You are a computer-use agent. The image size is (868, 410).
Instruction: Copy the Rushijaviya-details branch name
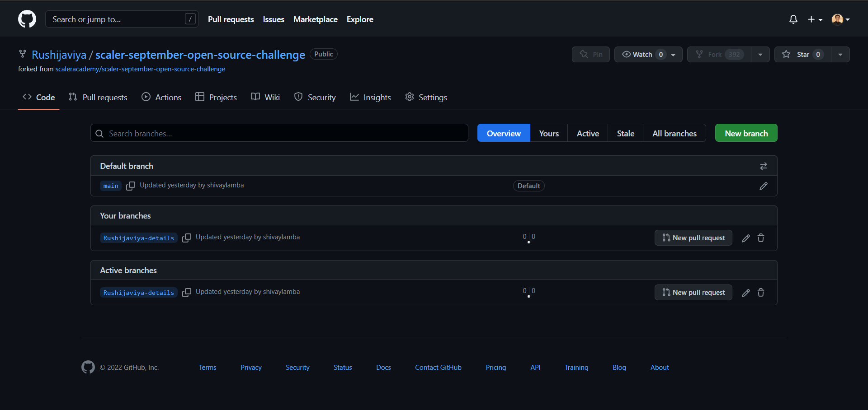pos(187,238)
